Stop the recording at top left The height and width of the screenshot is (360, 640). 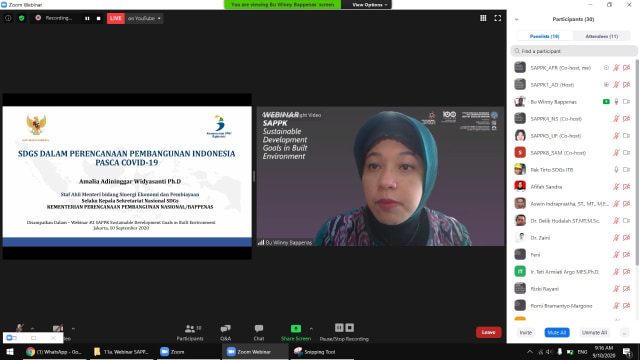[98, 18]
